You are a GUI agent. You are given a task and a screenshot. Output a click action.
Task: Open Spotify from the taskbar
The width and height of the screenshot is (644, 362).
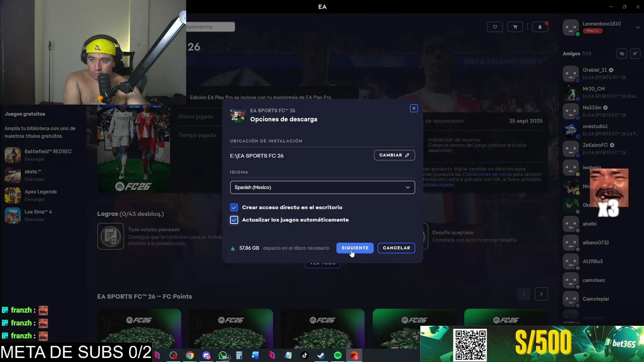[x=338, y=355]
